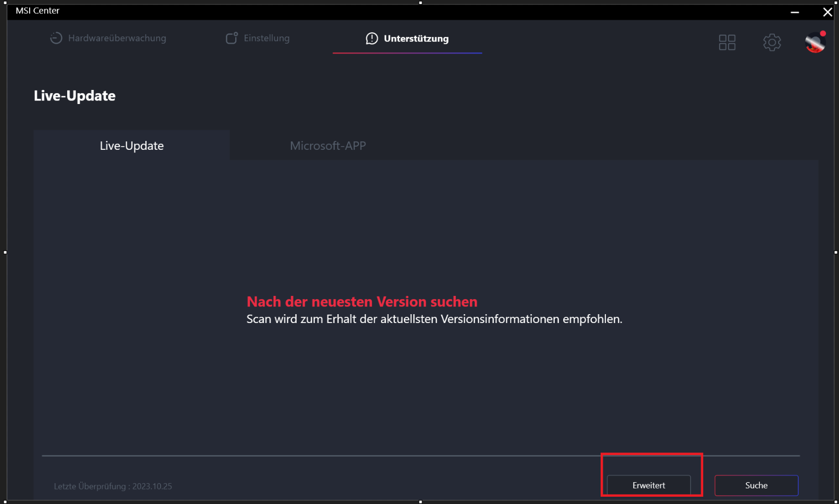Click the 'Scan wird zum Erhalt' description text
This screenshot has height=504, width=839.
click(x=434, y=319)
